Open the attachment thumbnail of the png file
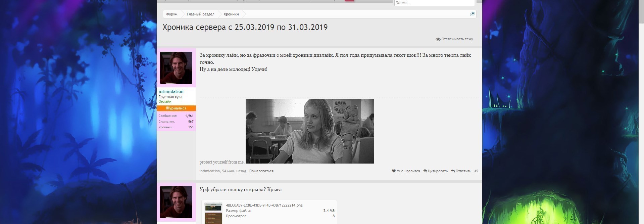This screenshot has width=644, height=224. (213, 213)
